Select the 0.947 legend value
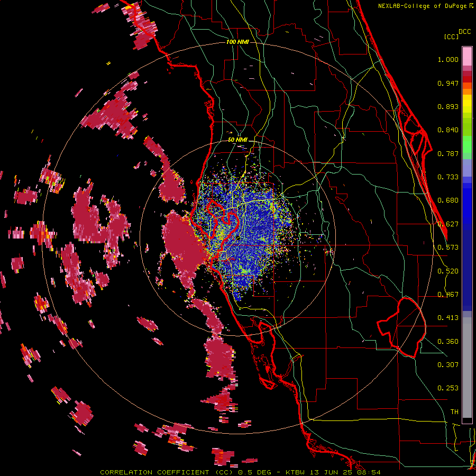This screenshot has width=476, height=476. (448, 83)
